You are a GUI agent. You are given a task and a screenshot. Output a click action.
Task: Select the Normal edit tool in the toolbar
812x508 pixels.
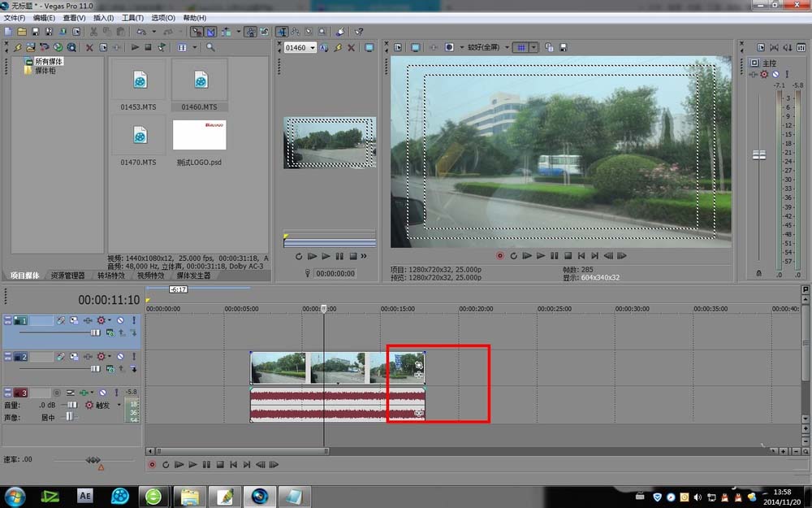point(281,32)
